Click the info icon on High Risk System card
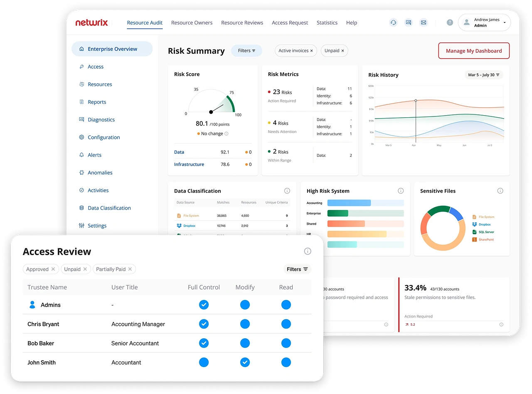532x394 pixels. pos(401,191)
